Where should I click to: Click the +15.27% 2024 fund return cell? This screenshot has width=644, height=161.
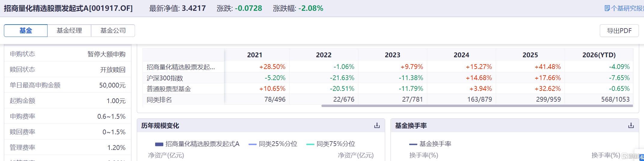[x=479, y=67]
